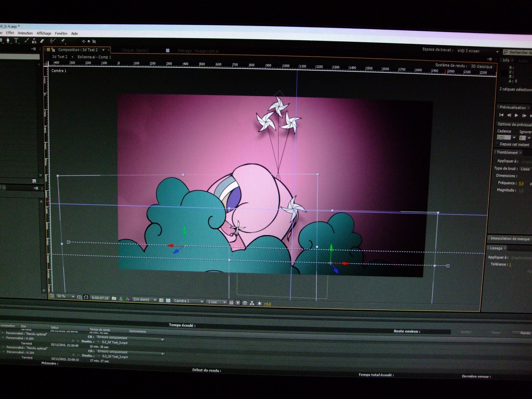Screen dimensions: 532x399
Task: Open the Effet menu
Action: (x=10, y=33)
